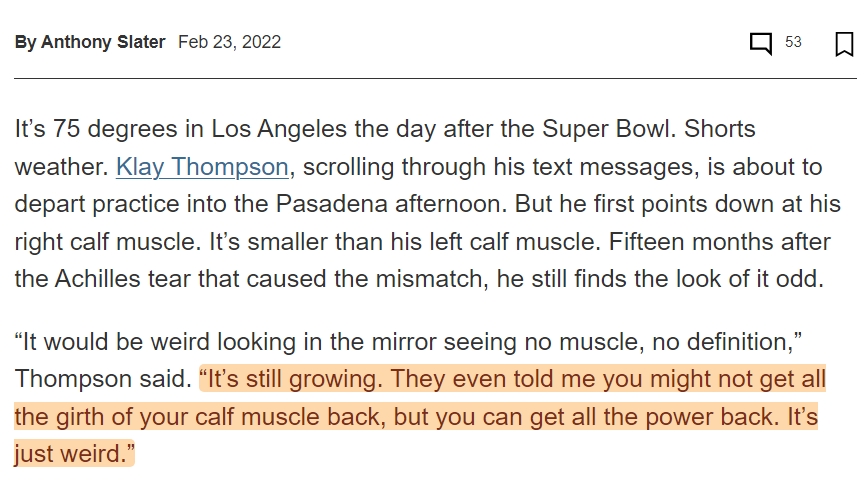
Task: Select the highlighted "It's still growing" quote
Action: [291, 379]
